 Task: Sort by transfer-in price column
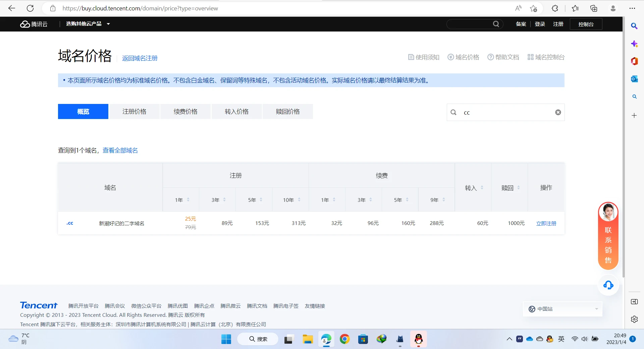pos(482,188)
